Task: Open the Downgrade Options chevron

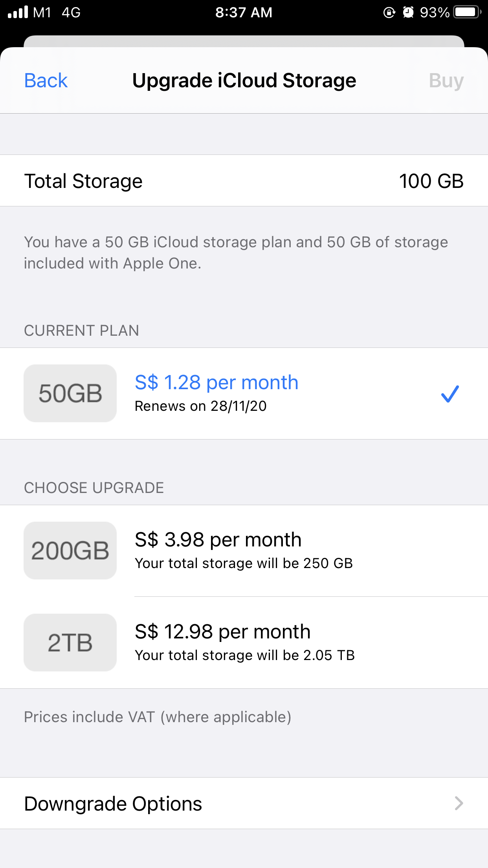Action: pyautogui.click(x=459, y=804)
